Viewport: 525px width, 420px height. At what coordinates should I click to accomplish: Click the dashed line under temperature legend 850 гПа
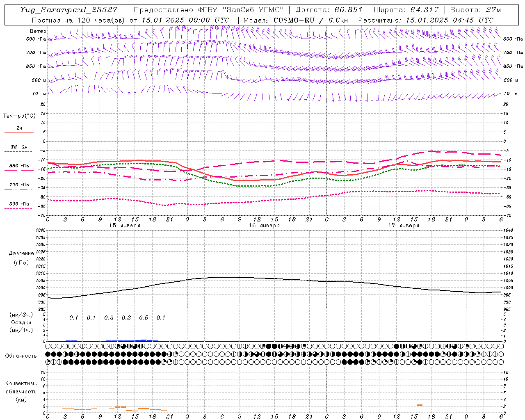click(19, 171)
